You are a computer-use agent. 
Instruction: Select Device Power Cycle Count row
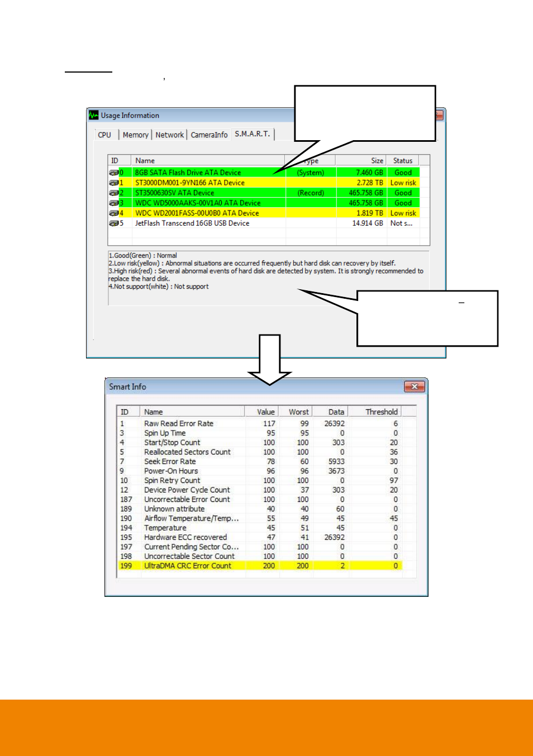coord(259,490)
